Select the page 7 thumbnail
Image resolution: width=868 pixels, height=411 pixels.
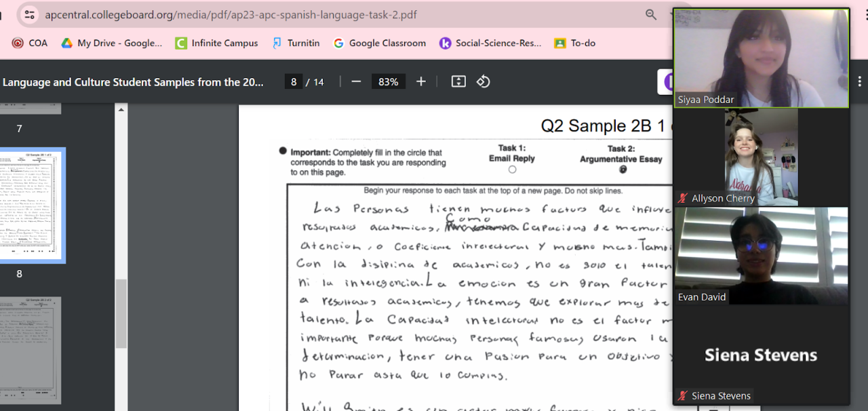pyautogui.click(x=31, y=109)
